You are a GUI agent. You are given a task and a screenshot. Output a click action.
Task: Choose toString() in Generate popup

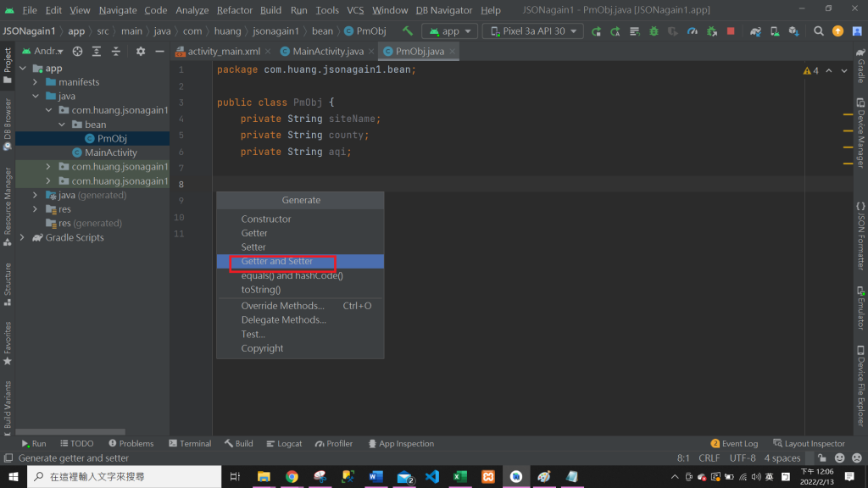(300, 290)
